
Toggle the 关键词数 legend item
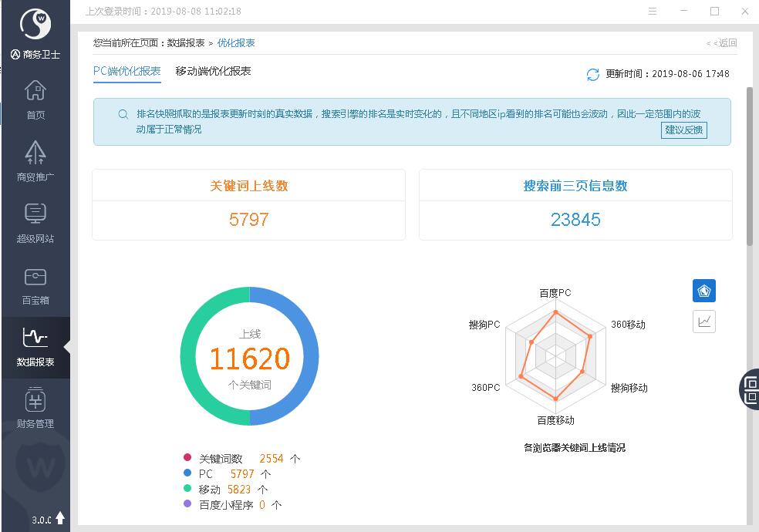(x=221, y=459)
